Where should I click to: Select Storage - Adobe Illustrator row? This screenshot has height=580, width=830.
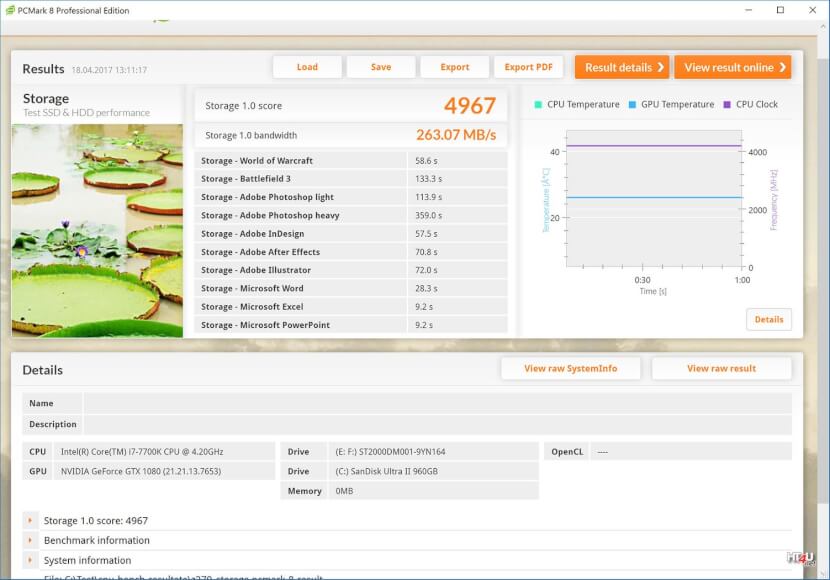351,270
